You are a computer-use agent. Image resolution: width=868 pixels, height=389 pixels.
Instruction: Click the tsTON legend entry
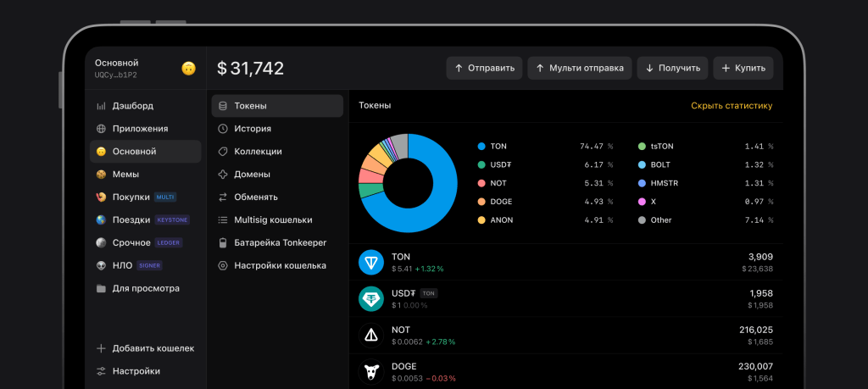pos(705,147)
